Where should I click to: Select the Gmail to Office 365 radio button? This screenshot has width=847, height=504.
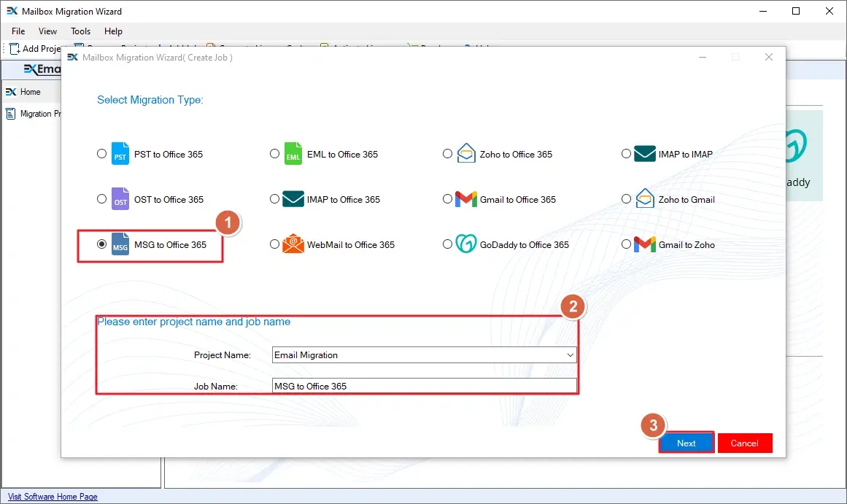click(447, 199)
